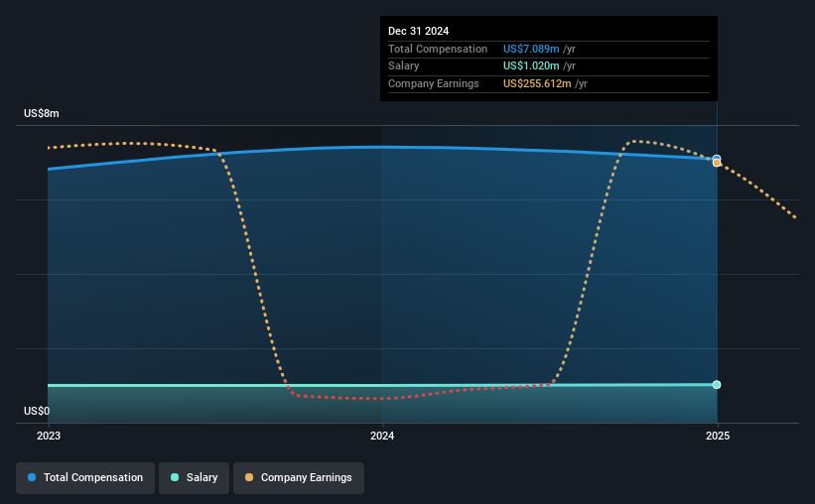Click the Salary tooltip row label
The height and width of the screenshot is (504, 815).
[403, 66]
